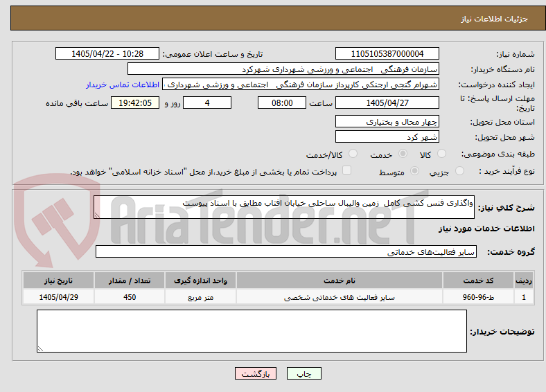Click the گروه خدمت field سایر فعالیت‌های خدماتی

pyautogui.click(x=286, y=251)
